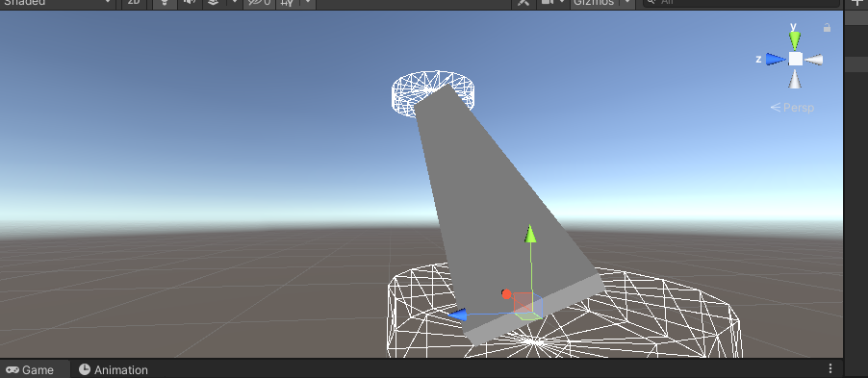Click blue Z axis cone on orientation gizmo

pos(777,60)
